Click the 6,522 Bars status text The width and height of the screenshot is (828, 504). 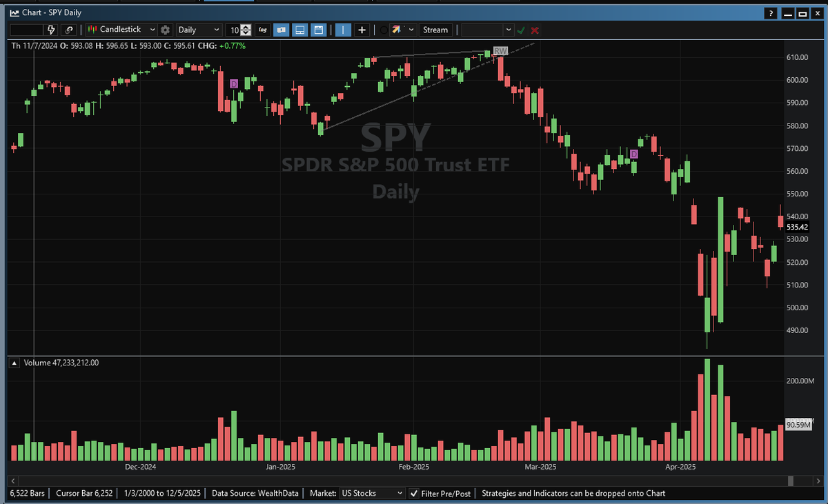point(26,494)
